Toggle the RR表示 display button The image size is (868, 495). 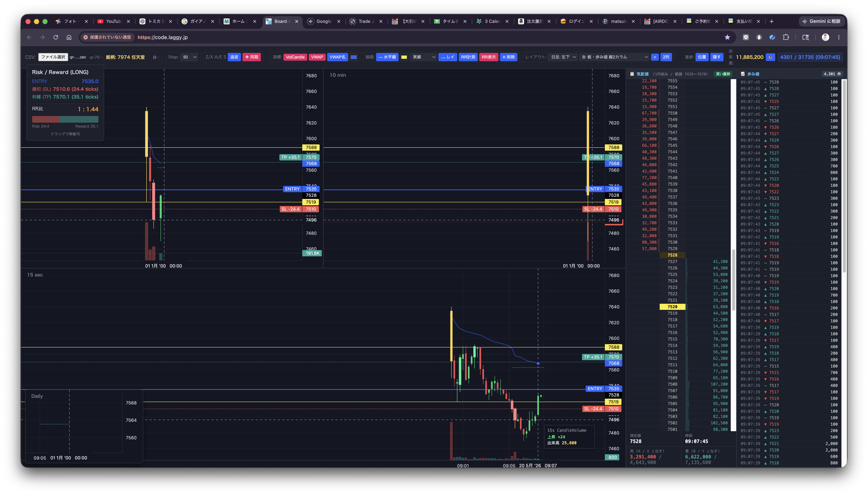coord(488,57)
